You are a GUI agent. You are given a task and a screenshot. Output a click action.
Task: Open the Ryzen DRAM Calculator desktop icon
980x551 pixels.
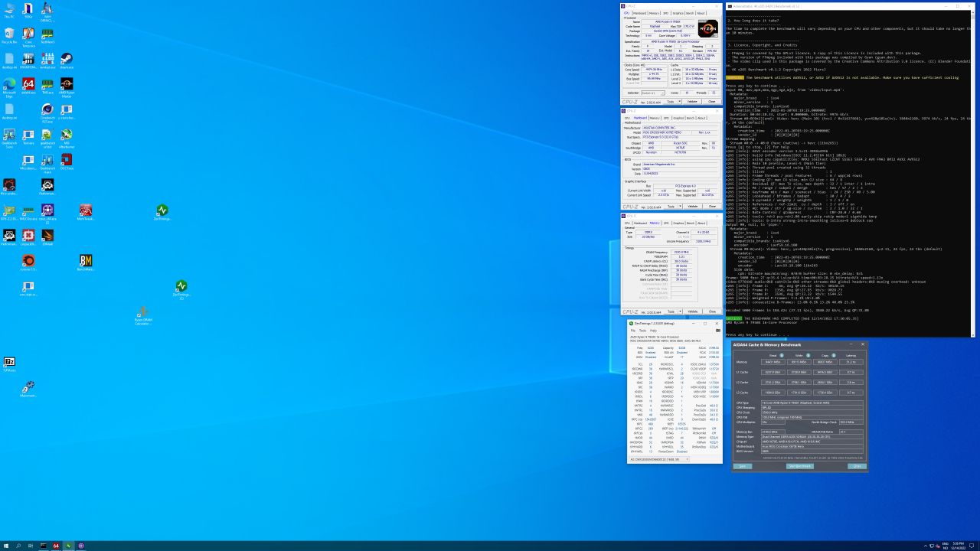[142, 312]
